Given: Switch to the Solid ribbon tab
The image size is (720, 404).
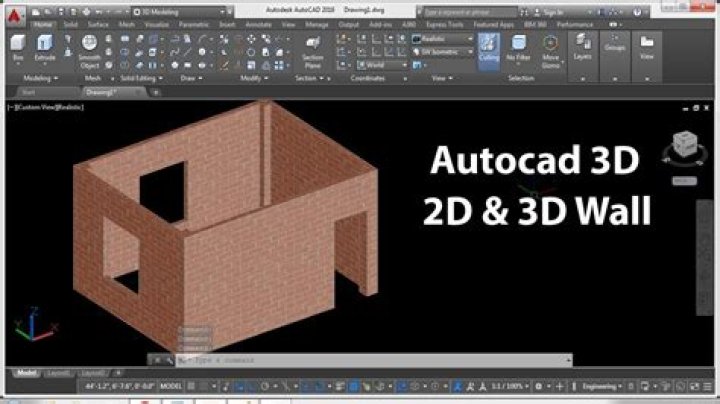Looking at the screenshot, I should click(x=70, y=23).
